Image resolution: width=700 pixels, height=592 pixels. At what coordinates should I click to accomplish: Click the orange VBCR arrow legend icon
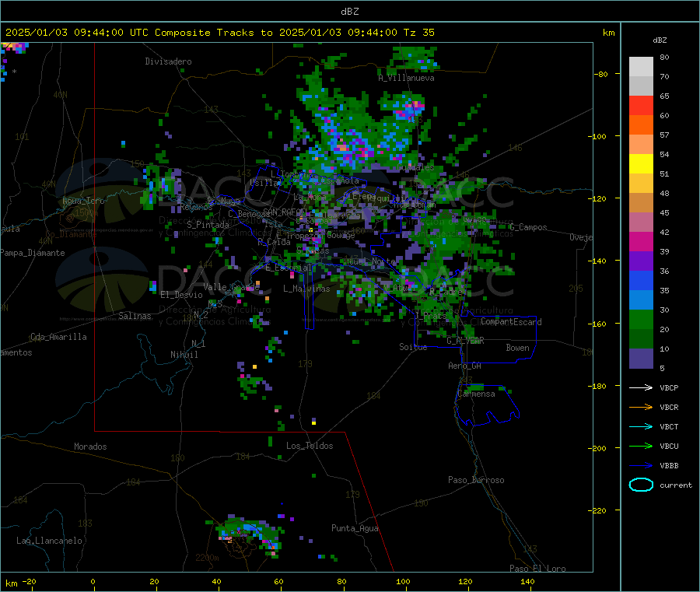641,407
